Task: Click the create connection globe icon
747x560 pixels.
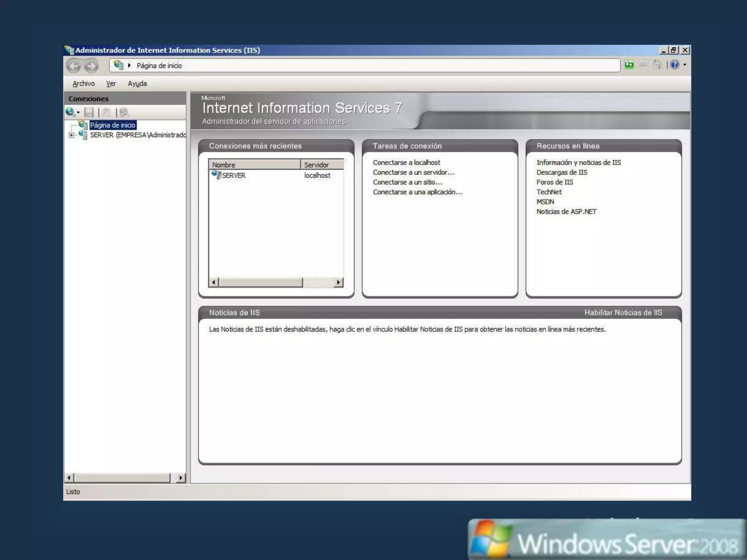Action: tap(70, 112)
